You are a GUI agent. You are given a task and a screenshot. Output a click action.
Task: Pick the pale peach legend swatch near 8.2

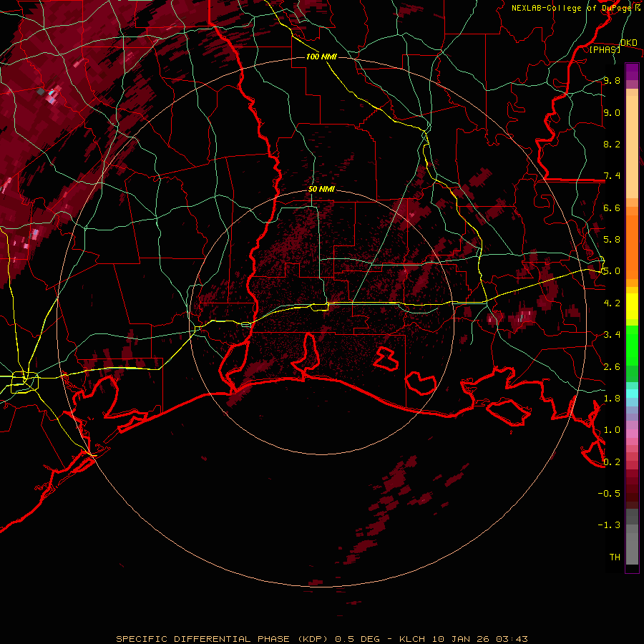[632, 148]
